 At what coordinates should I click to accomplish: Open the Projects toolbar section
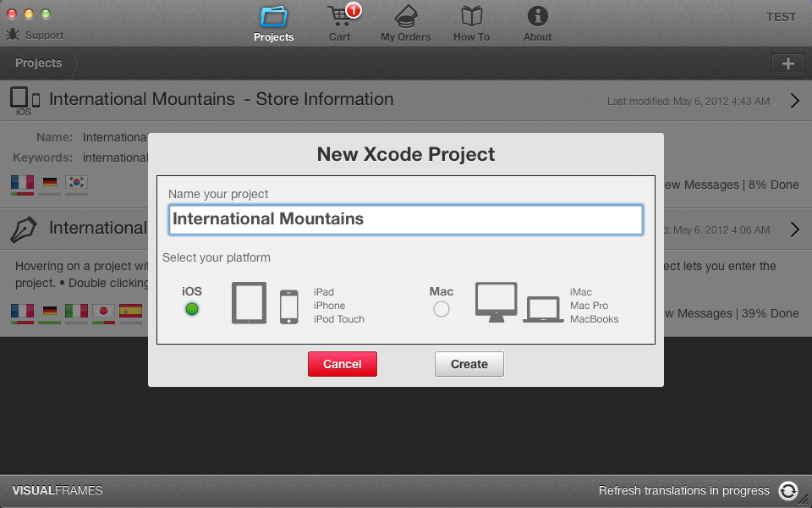pos(273,24)
